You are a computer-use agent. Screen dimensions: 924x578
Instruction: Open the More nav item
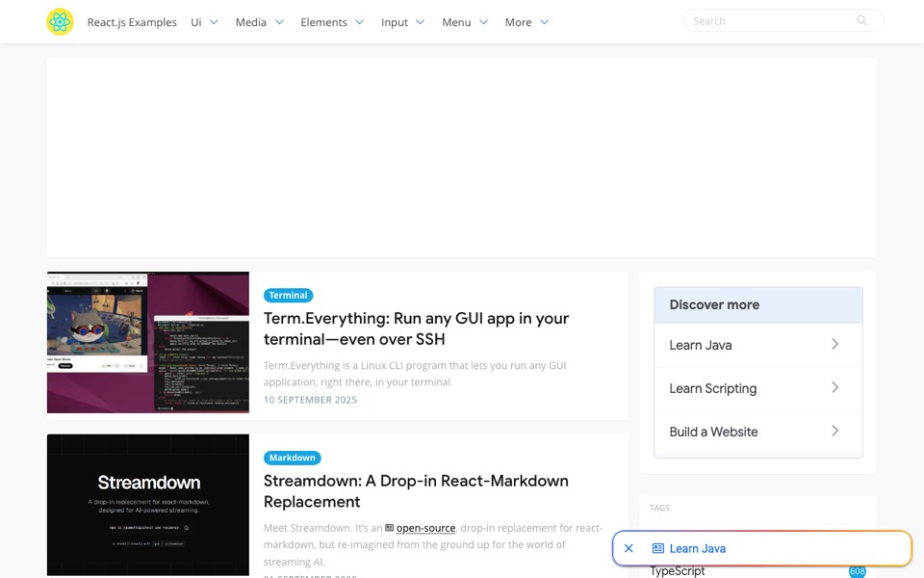[518, 22]
